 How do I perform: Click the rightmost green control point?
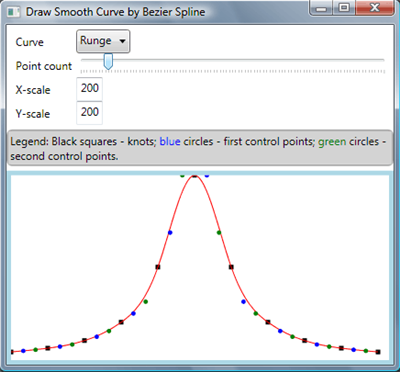tap(366, 351)
